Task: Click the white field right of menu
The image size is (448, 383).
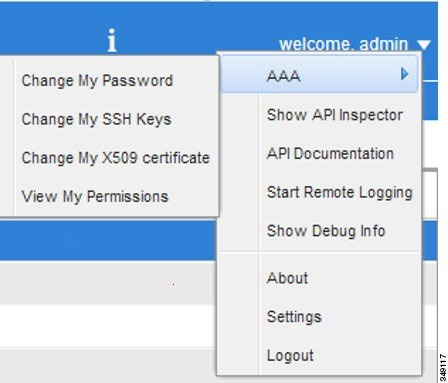Action: coord(430,193)
